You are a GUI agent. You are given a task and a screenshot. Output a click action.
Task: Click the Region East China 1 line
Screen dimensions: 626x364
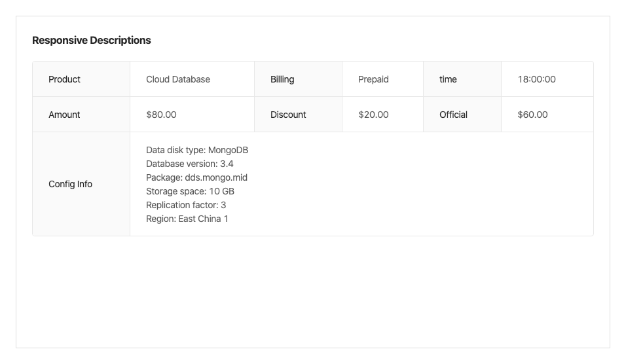click(x=187, y=219)
